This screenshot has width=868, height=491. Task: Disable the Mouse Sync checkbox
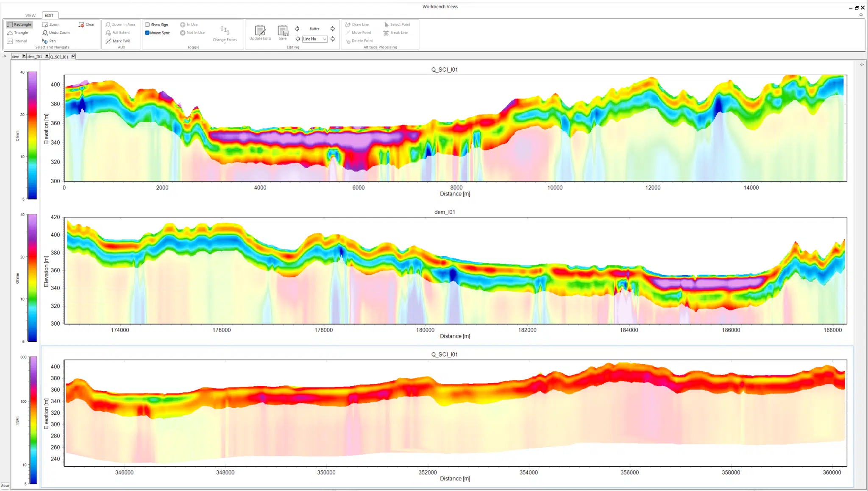click(147, 33)
